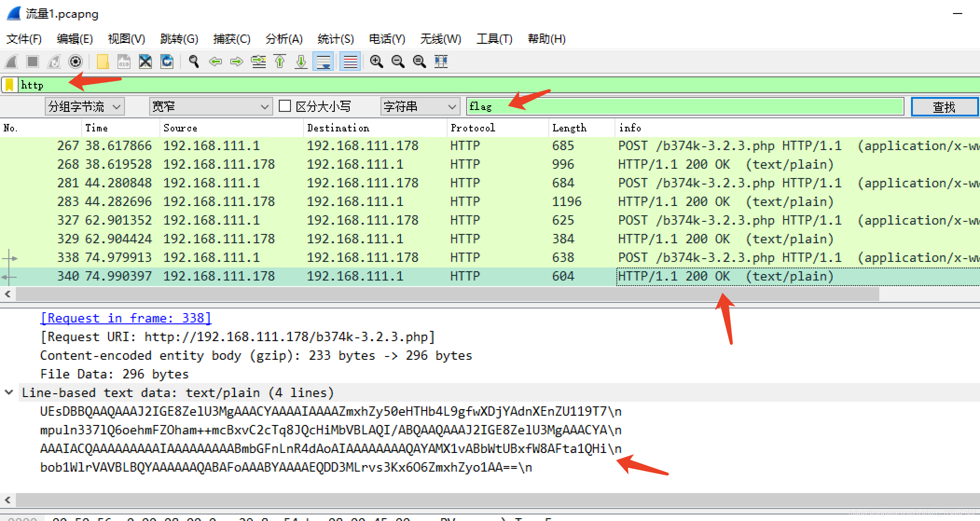Open the 捕获(C) menu
This screenshot has width=980, height=521.
[232, 39]
